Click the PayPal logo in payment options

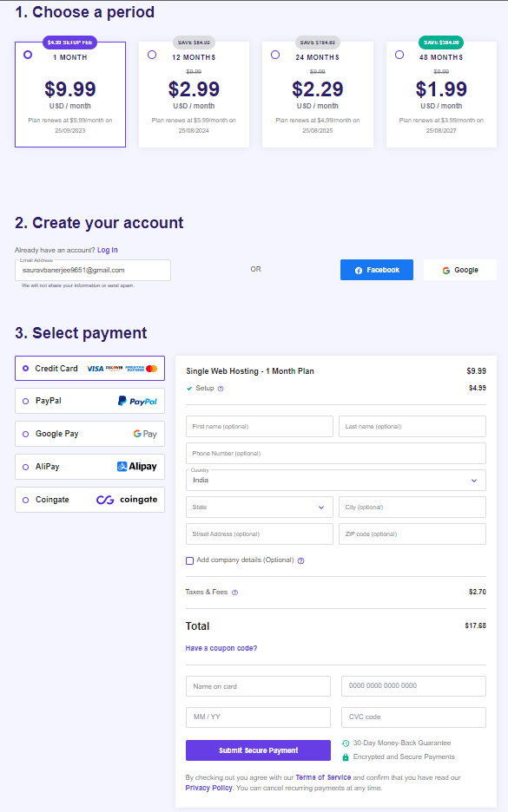click(139, 401)
